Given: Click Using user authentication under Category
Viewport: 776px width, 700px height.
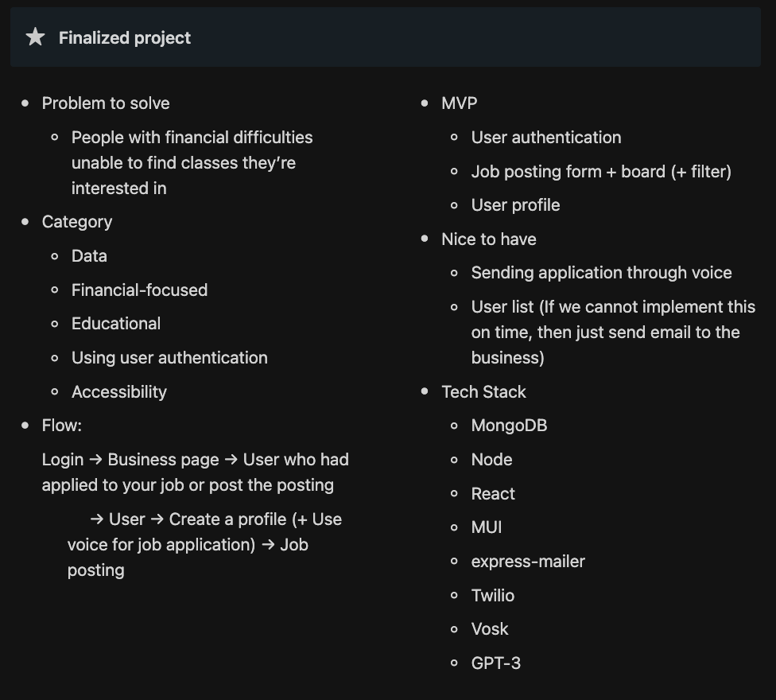Looking at the screenshot, I should (x=169, y=358).
